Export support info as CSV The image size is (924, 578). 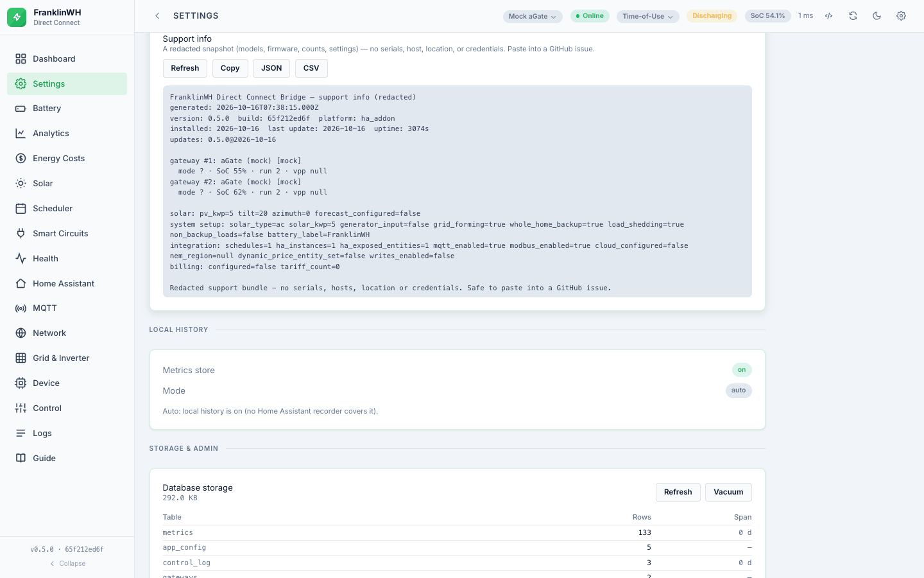click(311, 68)
